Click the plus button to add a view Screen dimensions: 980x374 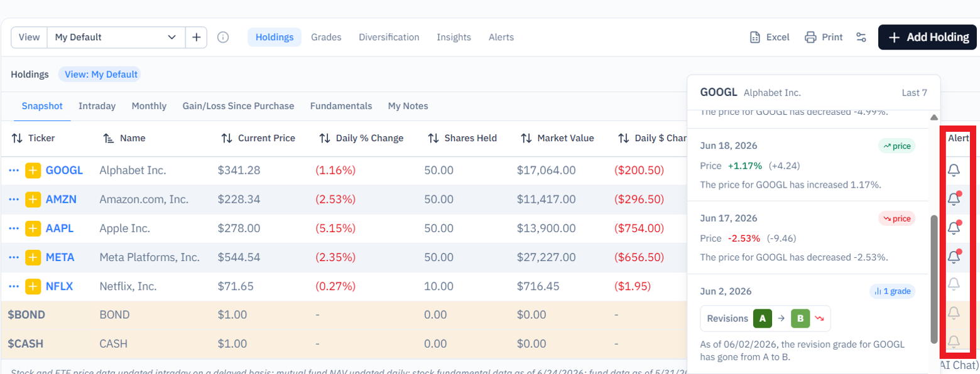pos(196,37)
